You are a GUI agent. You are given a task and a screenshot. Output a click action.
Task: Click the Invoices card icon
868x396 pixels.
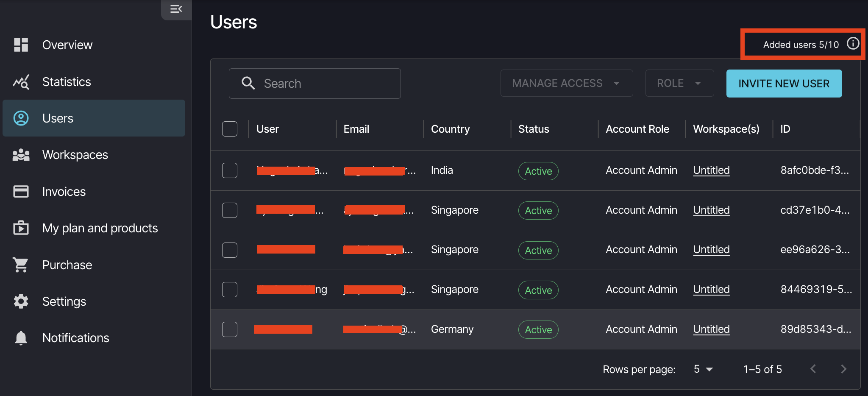tap(21, 192)
